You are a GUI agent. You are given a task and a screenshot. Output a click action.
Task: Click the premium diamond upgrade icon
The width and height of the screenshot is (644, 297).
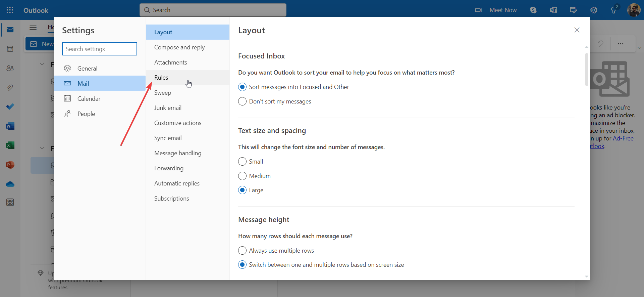tap(41, 273)
